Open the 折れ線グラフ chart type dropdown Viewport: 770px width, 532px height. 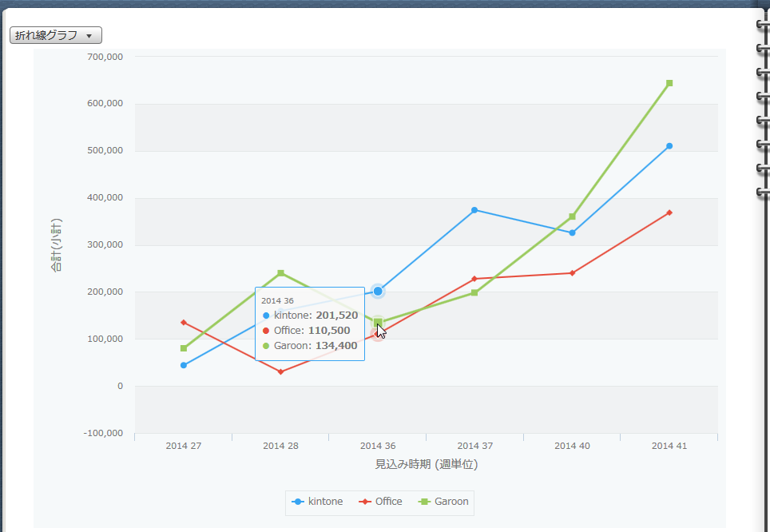click(x=56, y=35)
